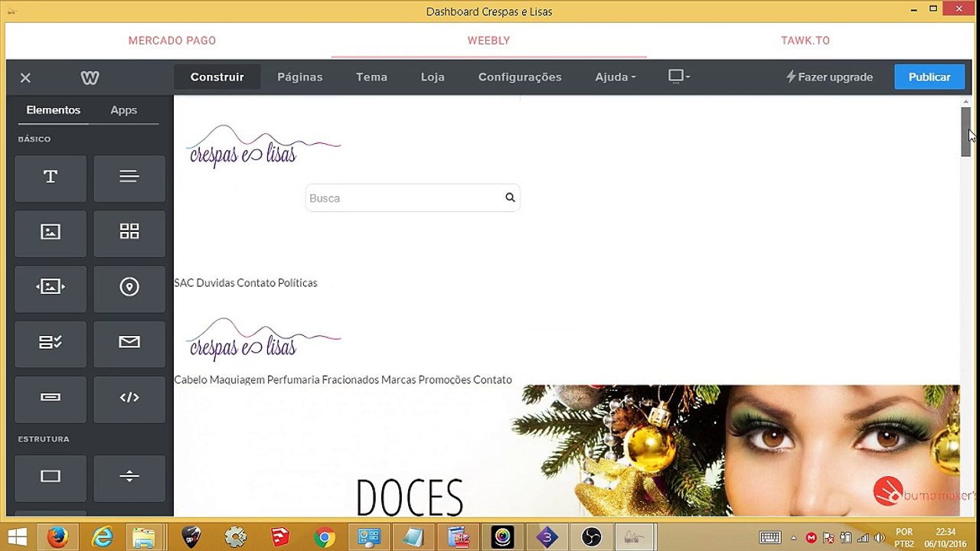The height and width of the screenshot is (551, 980).
Task: Click the Duvidas link
Action: 215,283
